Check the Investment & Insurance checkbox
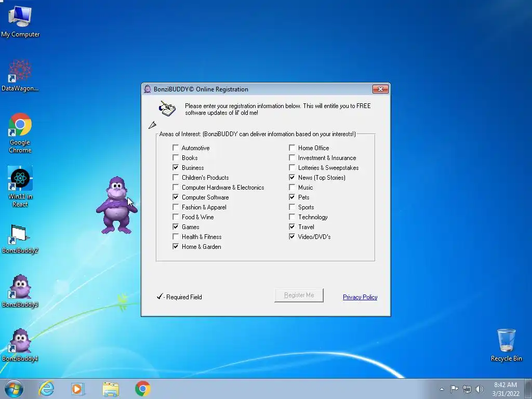Image resolution: width=532 pixels, height=399 pixels. 292,157
